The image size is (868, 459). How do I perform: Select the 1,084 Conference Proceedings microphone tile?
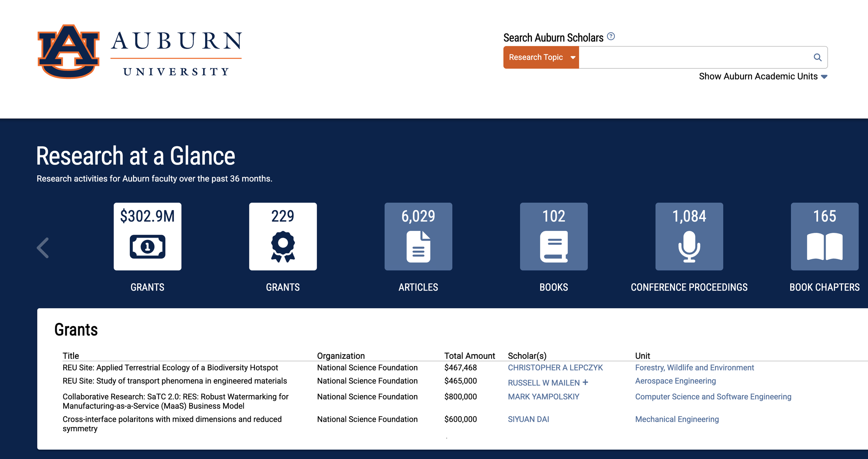689,236
